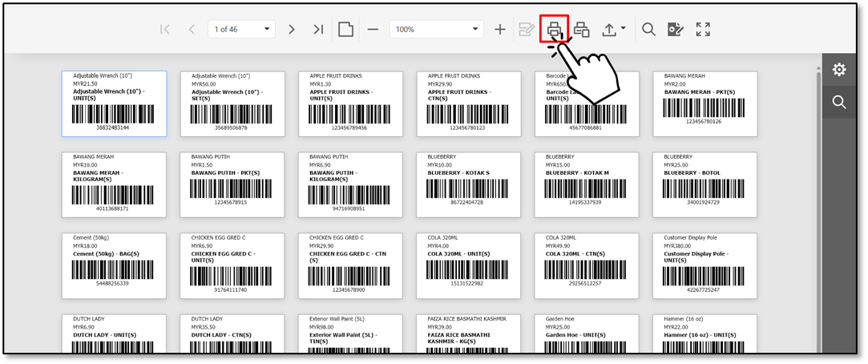Select BAWANG PUTIH PKT(S) label
The height and width of the screenshot is (364, 868).
point(232,184)
